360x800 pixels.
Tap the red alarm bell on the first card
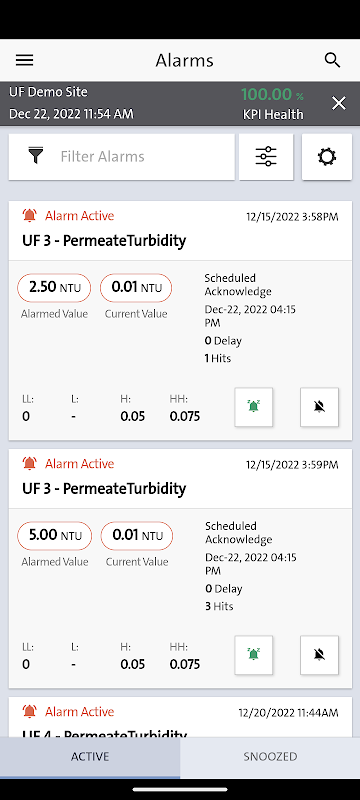click(x=30, y=216)
